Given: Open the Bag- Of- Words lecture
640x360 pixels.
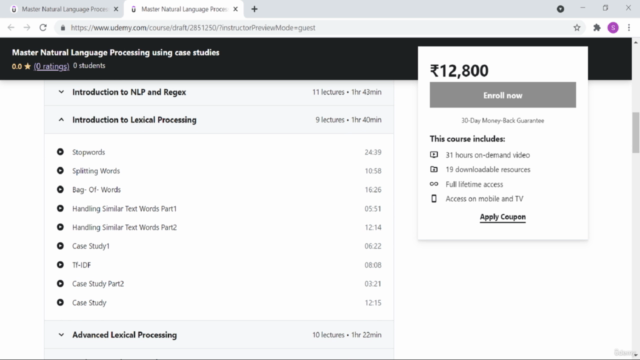Looking at the screenshot, I should [96, 190].
